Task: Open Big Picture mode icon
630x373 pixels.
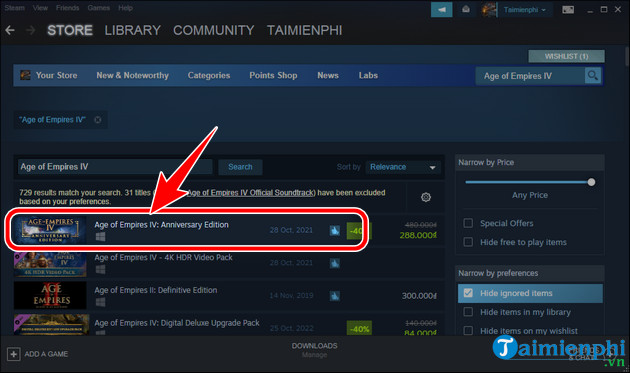Action: pyautogui.click(x=568, y=10)
